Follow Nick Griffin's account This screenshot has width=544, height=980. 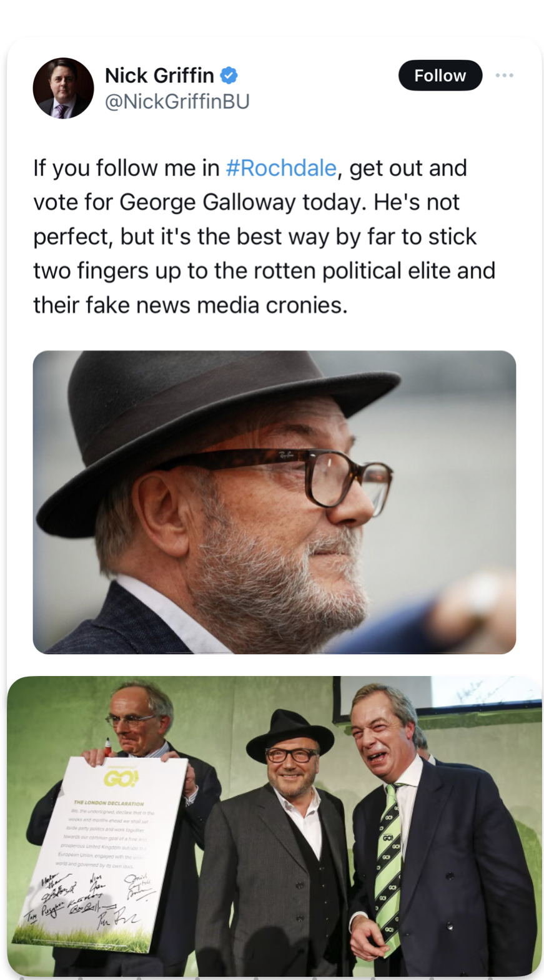coord(440,76)
